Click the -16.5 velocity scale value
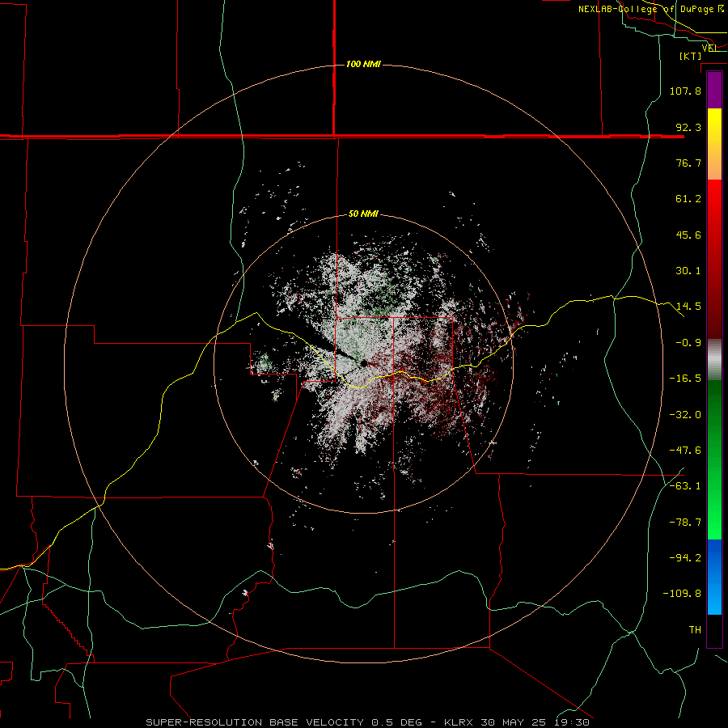The height and width of the screenshot is (728, 728). pyautogui.click(x=685, y=379)
